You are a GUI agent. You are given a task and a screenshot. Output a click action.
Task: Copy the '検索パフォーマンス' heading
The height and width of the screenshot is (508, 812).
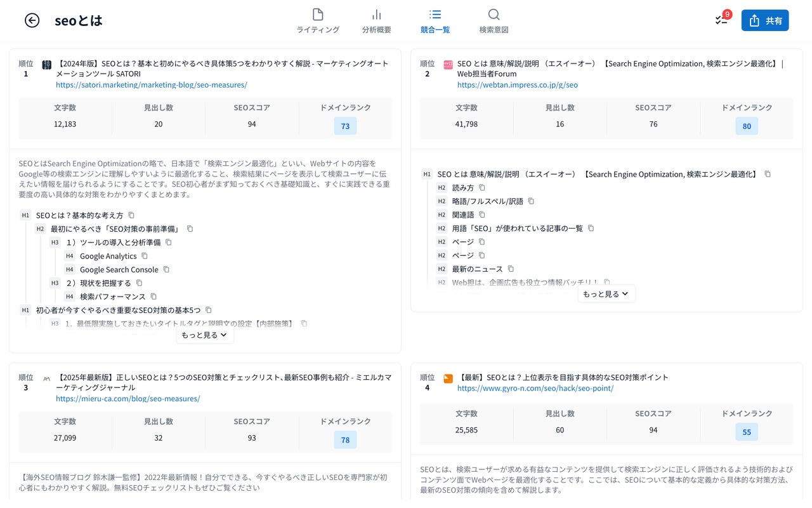coord(154,297)
